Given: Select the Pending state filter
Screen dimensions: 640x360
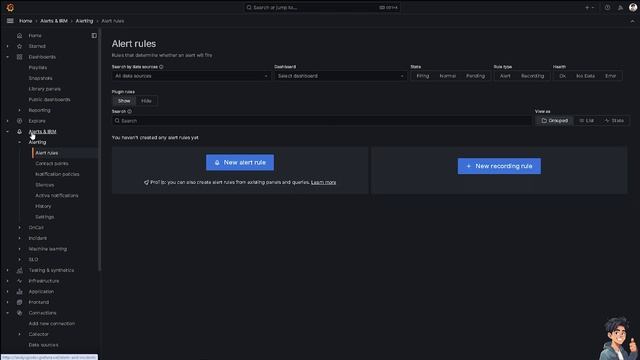Looking at the screenshot, I should [x=476, y=76].
